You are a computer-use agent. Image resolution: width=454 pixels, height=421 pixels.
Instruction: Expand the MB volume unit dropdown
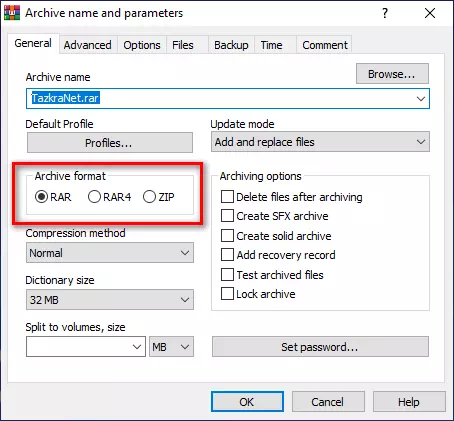pyautogui.click(x=171, y=347)
